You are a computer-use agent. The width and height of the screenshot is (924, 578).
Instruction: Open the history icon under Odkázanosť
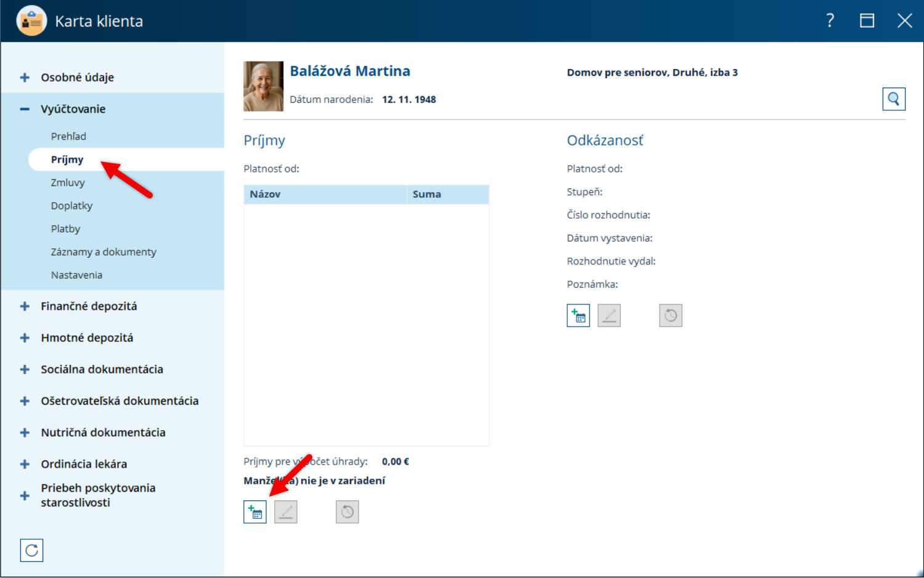pos(671,315)
